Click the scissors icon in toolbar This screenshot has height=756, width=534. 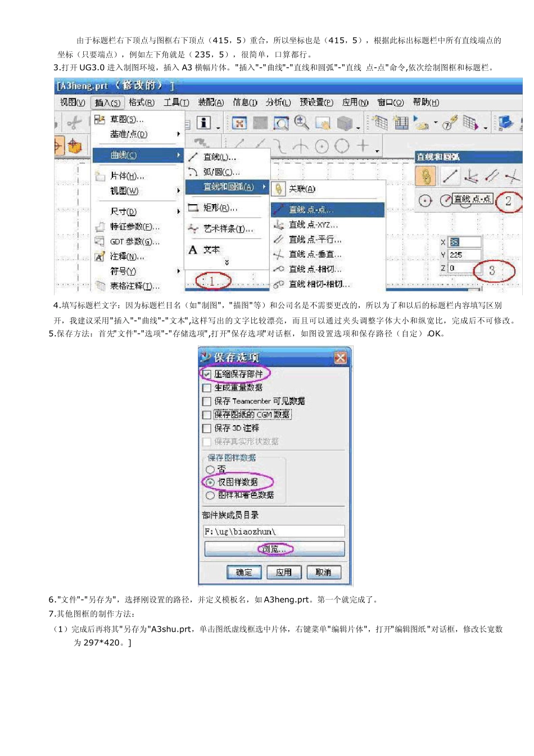[x=74, y=122]
